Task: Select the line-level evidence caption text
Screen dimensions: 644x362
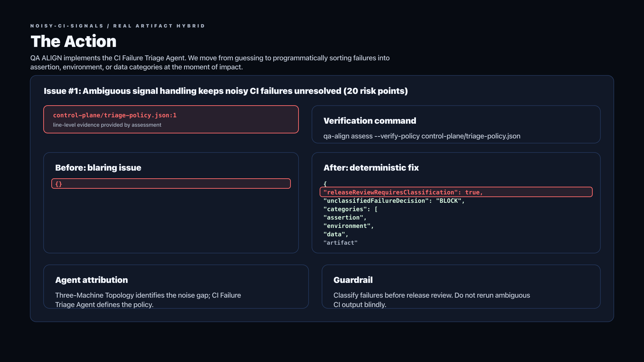Action: (x=107, y=125)
